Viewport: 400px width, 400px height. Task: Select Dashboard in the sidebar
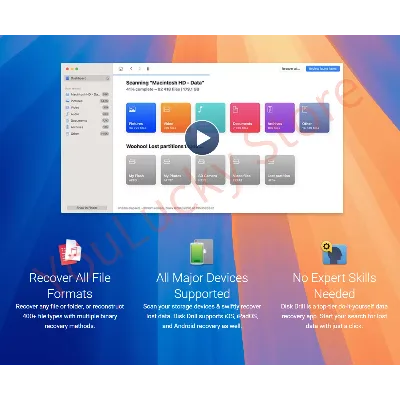tap(87, 78)
